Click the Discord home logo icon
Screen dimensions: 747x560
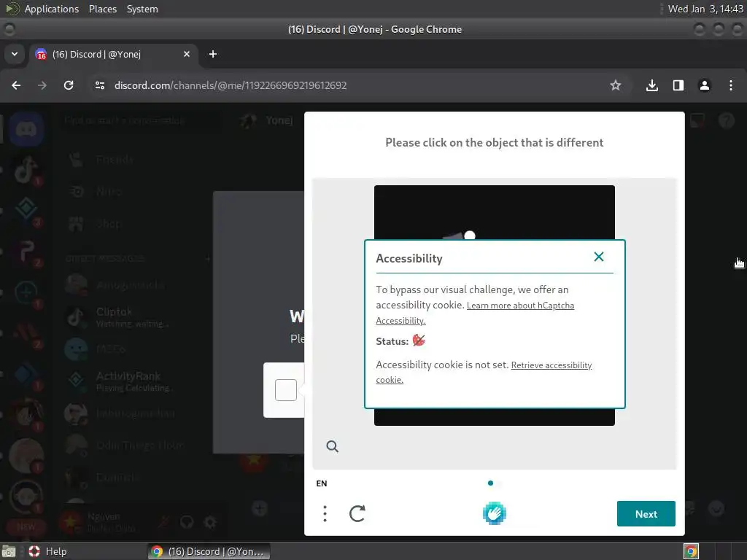point(26,130)
